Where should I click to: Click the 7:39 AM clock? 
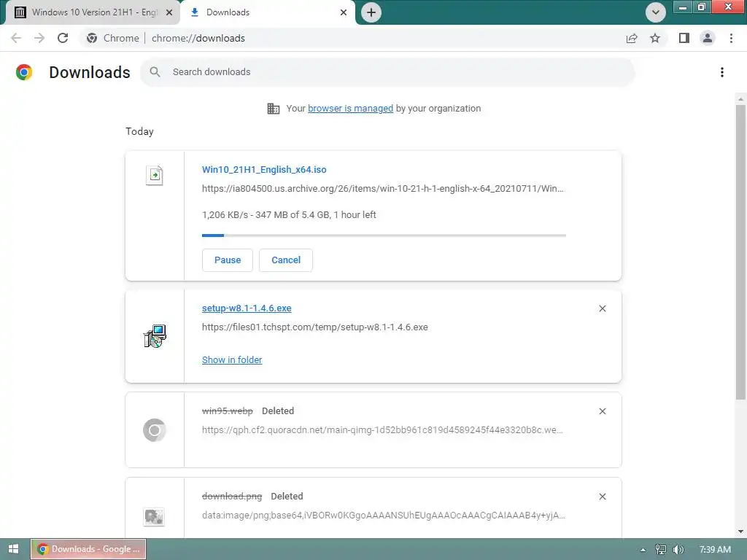715,550
